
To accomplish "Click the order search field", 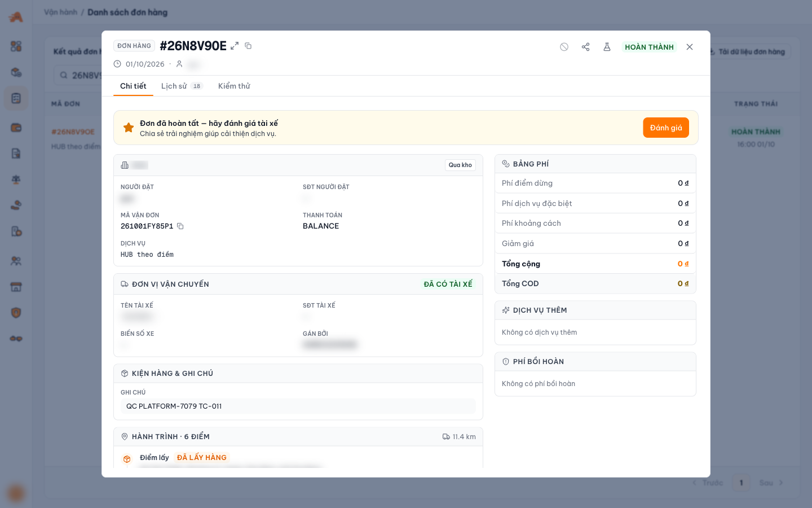I will click(79, 75).
